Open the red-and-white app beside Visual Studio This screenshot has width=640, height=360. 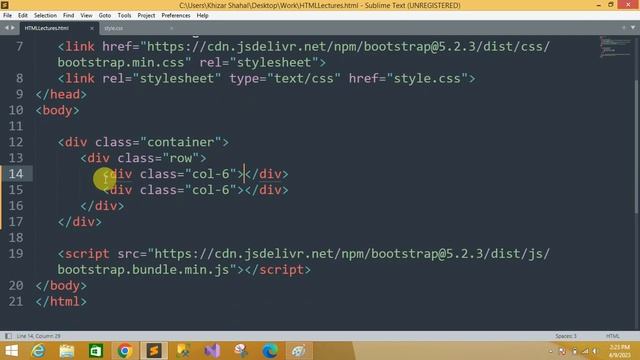pos(241,351)
